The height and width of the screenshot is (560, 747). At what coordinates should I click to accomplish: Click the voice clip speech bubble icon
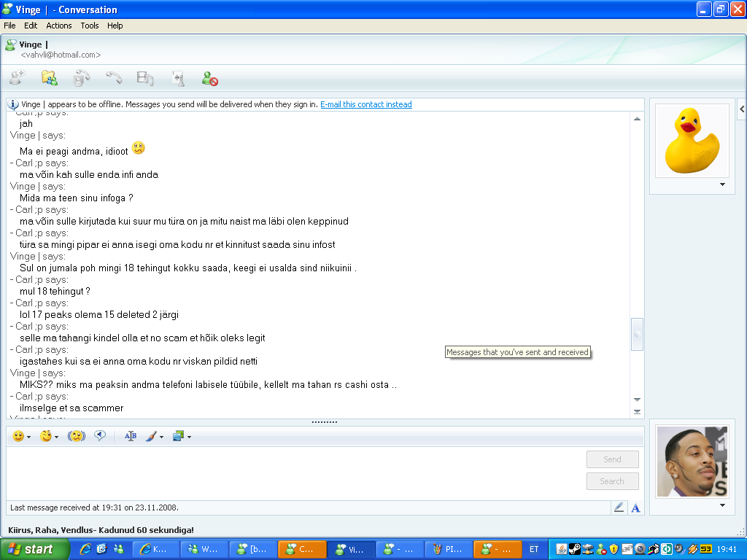[x=100, y=436]
